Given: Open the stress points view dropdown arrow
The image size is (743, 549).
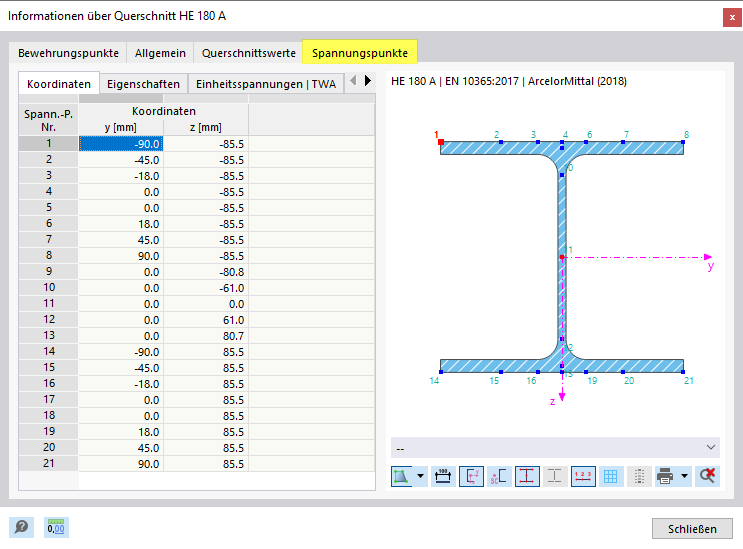Looking at the screenshot, I should point(420,476).
